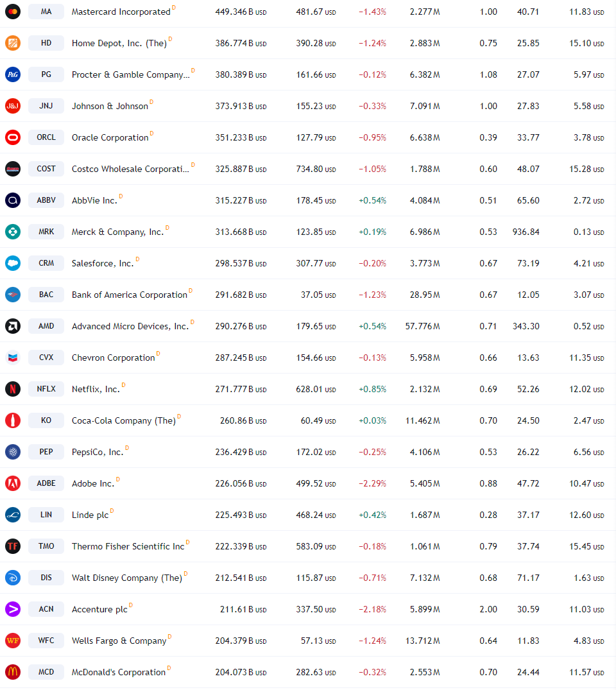Viewport: 616px width, 690px height.
Task: Open Walt Disney Company (The) link
Action: 127,578
